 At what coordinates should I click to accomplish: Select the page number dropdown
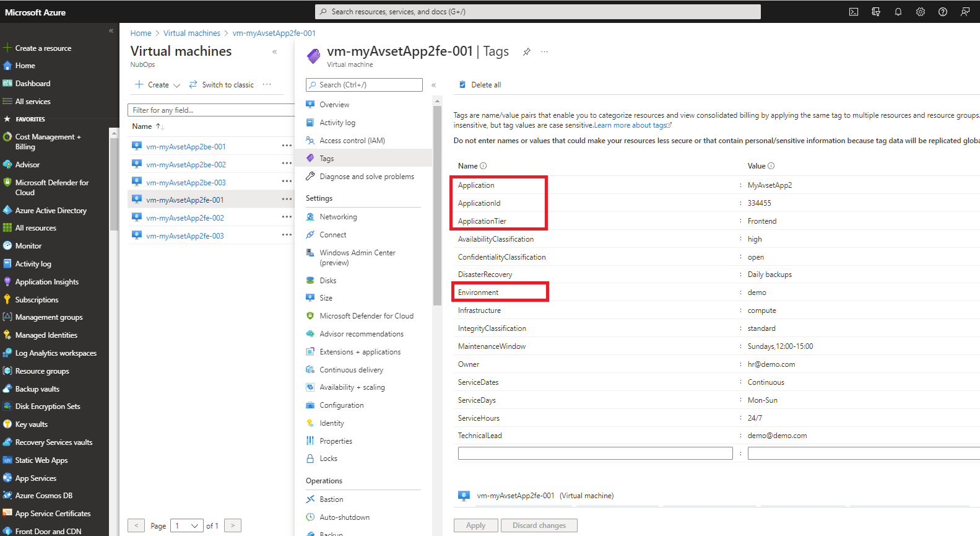coord(187,525)
